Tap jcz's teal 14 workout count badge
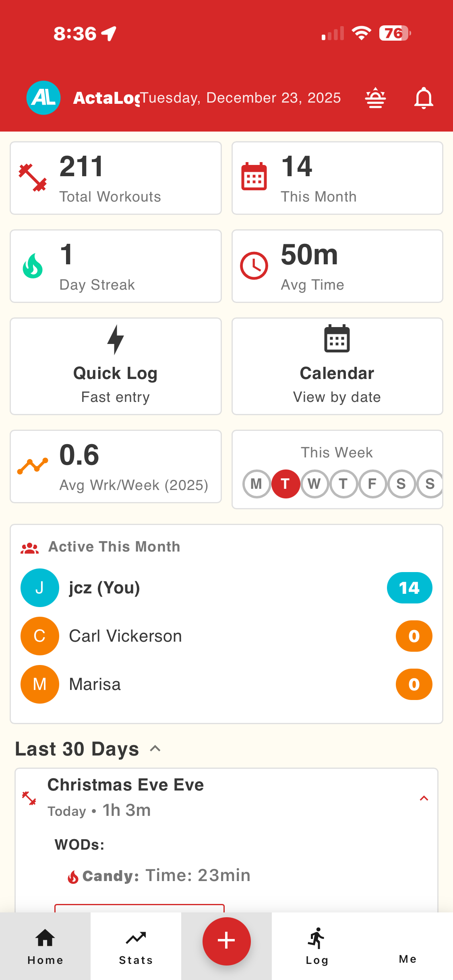 (x=410, y=588)
